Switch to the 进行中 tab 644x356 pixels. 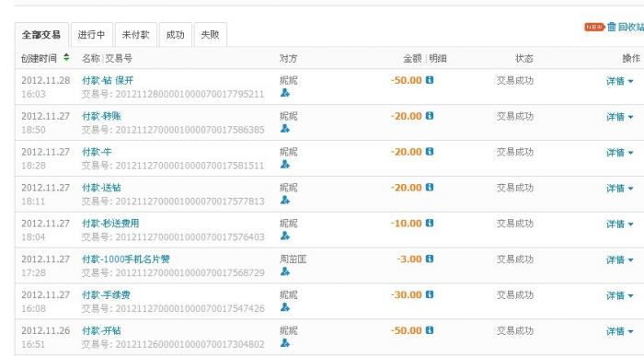point(92,35)
